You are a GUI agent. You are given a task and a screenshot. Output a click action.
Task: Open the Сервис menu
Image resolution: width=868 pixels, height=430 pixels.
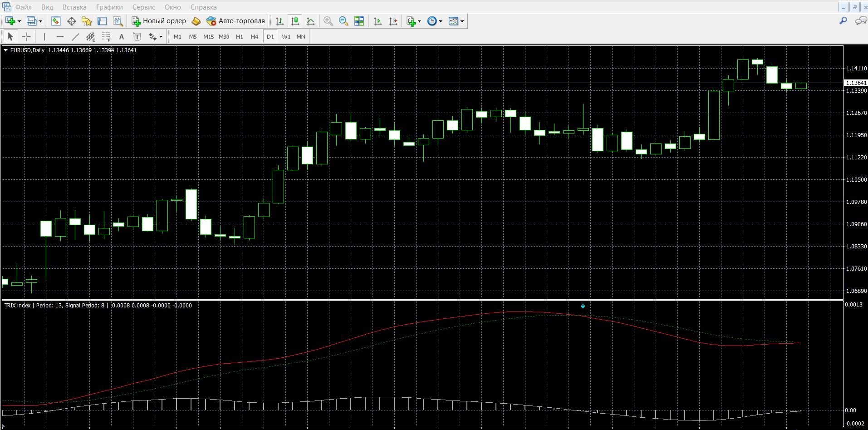[144, 7]
